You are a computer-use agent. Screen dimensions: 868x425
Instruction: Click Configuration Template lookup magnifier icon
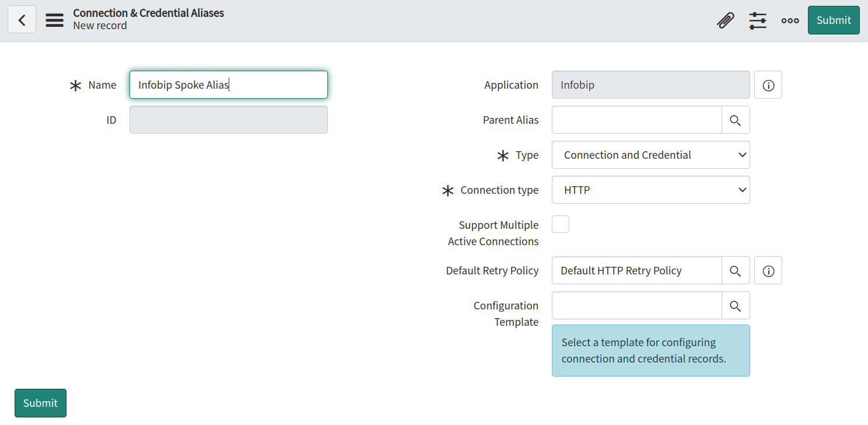[x=735, y=306]
